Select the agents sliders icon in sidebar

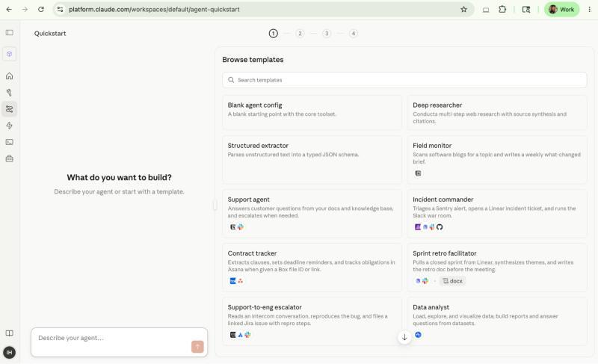[10, 109]
